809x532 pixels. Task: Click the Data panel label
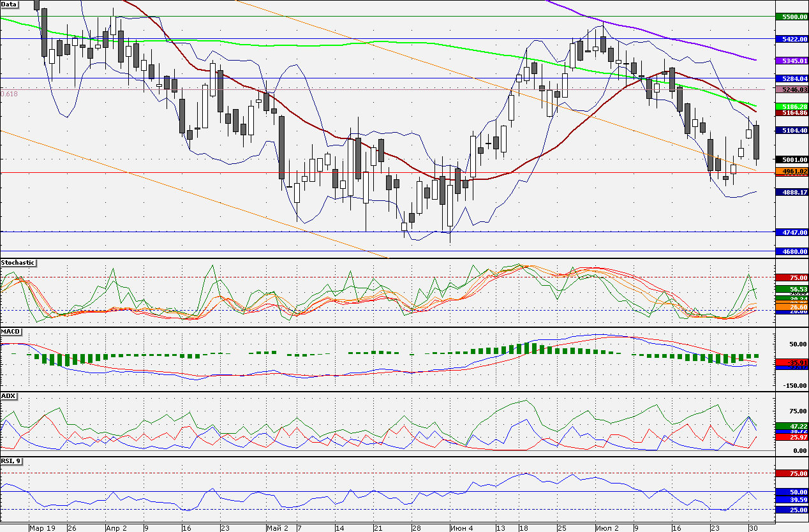click(10, 4)
